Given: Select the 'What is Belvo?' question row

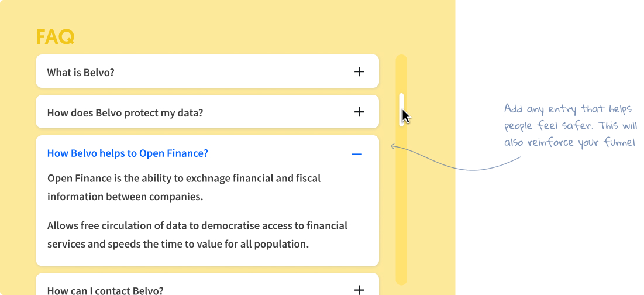Looking at the screenshot, I should 208,71.
